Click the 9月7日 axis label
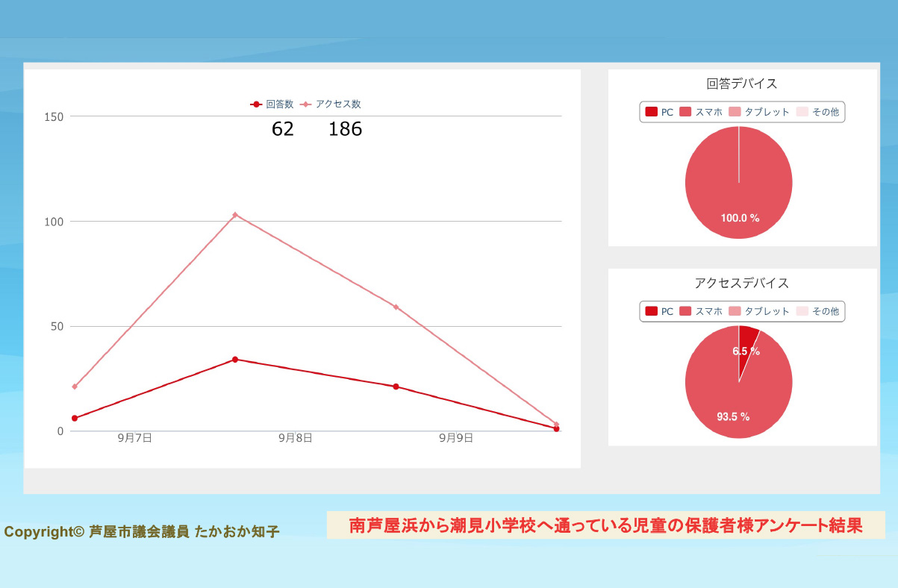 tap(135, 438)
